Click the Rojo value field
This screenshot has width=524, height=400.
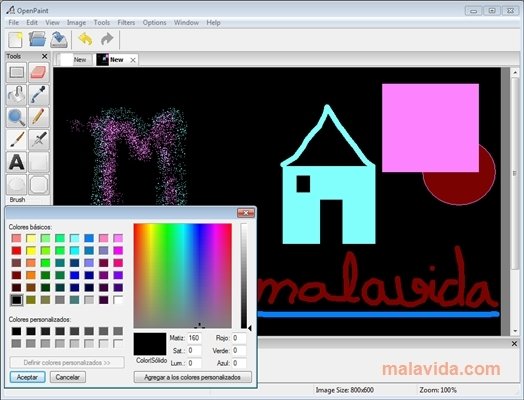(x=239, y=338)
